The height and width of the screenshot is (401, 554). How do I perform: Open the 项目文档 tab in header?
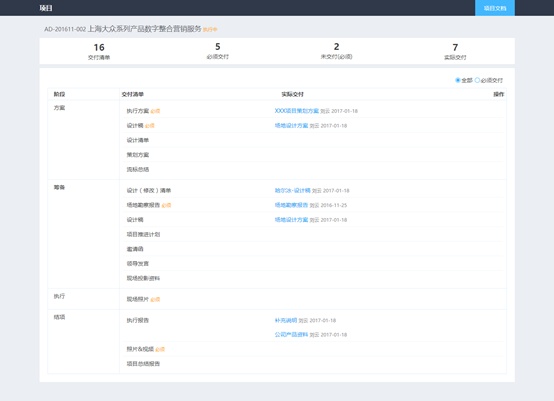tap(495, 8)
